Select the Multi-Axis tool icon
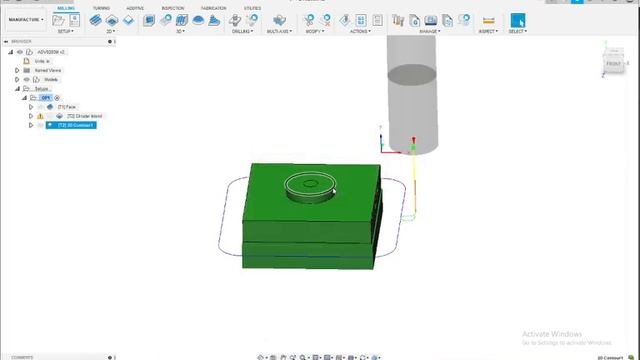640x360 pixels. [x=280, y=20]
